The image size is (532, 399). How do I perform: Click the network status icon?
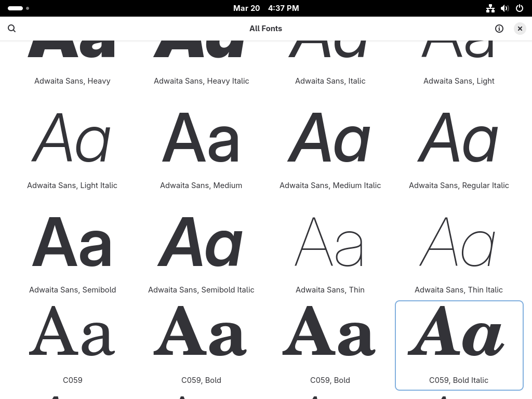coord(490,8)
